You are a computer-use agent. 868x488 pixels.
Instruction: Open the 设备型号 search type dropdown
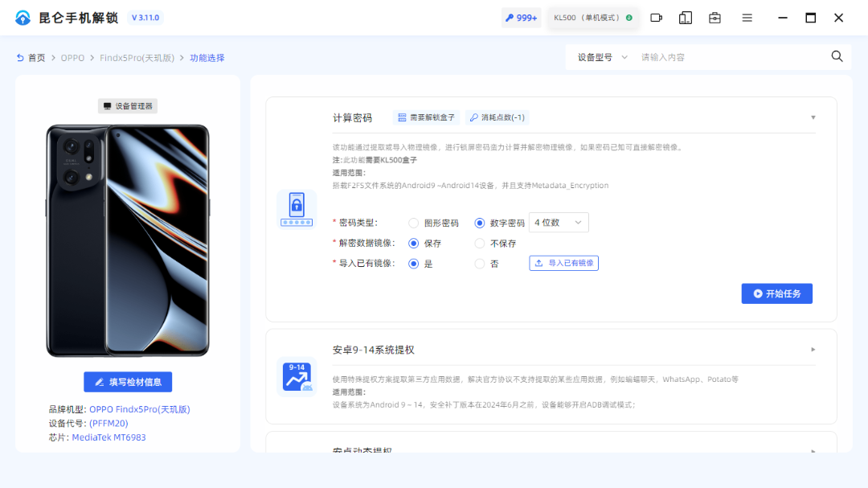tap(602, 57)
